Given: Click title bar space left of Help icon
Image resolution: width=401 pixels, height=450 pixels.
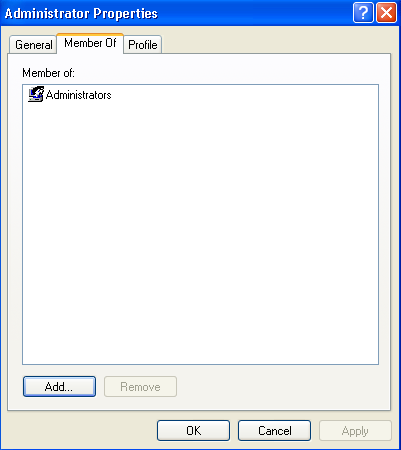Looking at the screenshot, I should (x=255, y=13).
